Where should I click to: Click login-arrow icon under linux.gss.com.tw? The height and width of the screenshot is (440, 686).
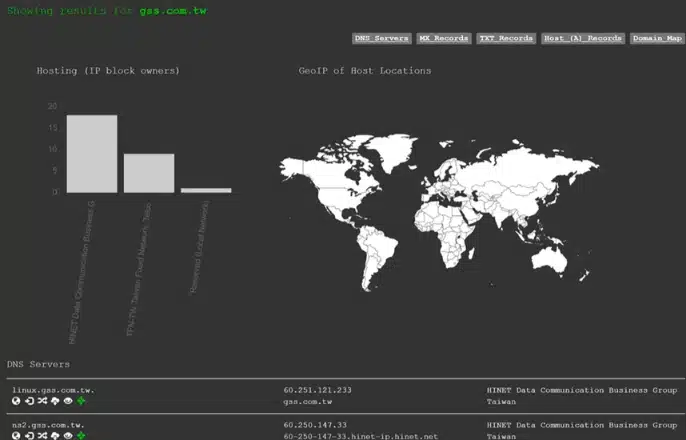pyautogui.click(x=29, y=401)
